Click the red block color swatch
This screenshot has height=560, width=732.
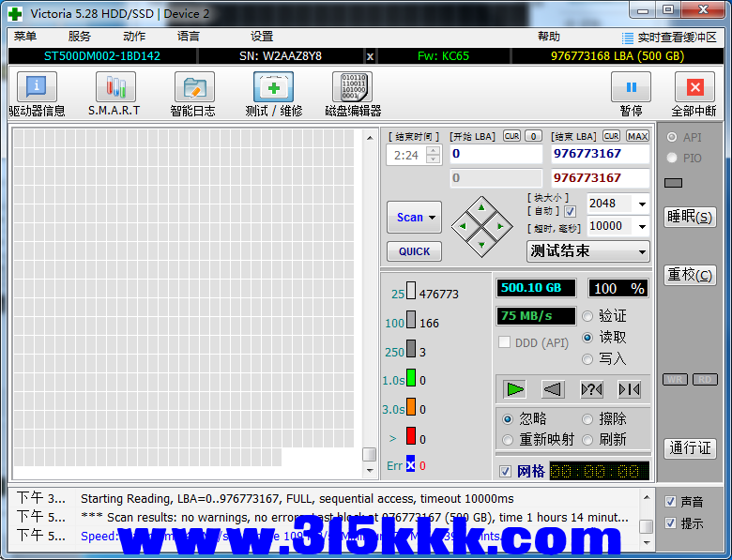(410, 436)
